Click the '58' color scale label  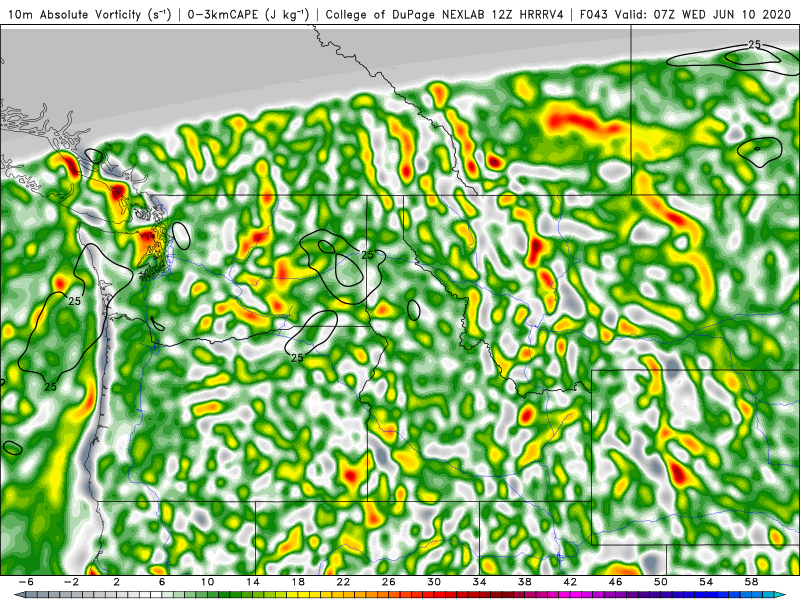click(x=752, y=582)
